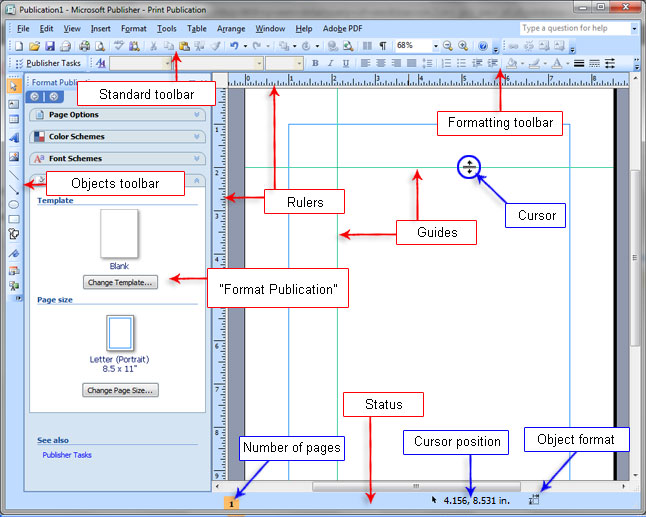Open the Line Color swatch

click(x=534, y=63)
